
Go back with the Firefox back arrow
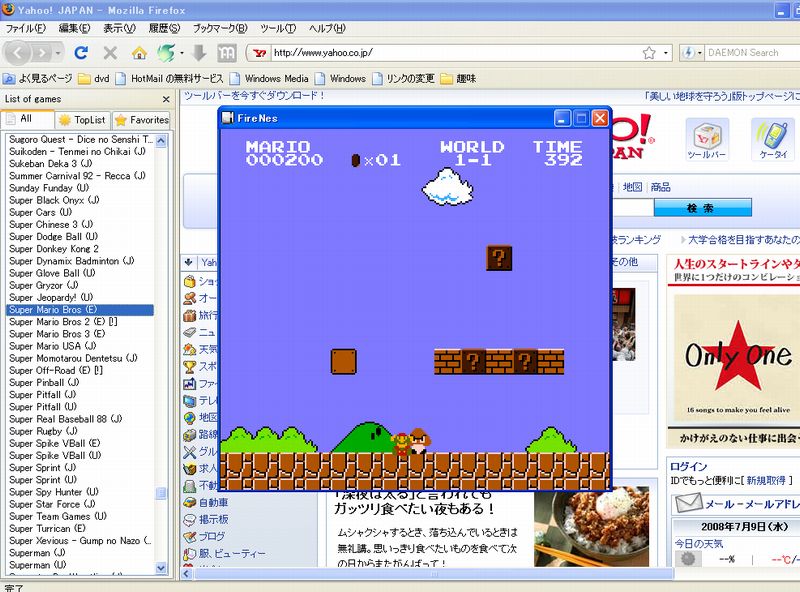point(17,53)
